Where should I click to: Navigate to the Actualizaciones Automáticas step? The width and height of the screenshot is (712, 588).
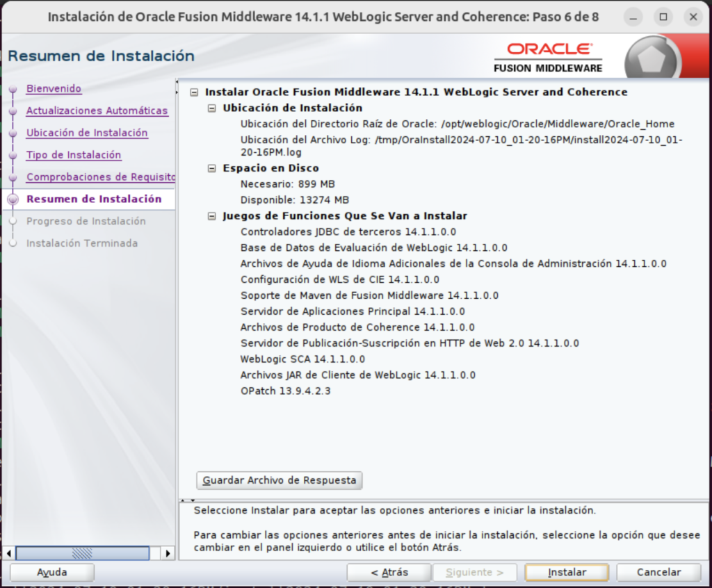tap(97, 111)
